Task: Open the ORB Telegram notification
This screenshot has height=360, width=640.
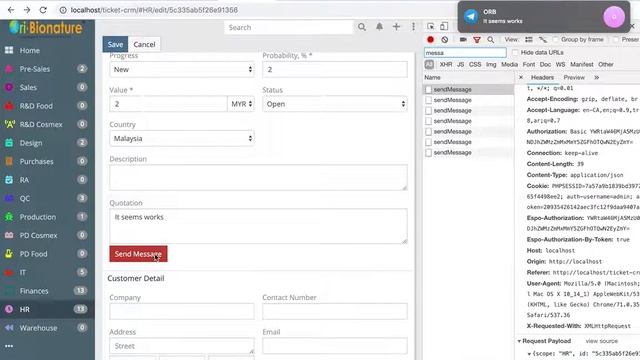Action: pyautogui.click(x=544, y=17)
